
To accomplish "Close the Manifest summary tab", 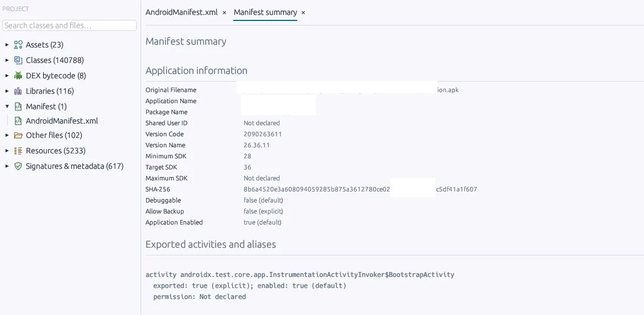I will (x=303, y=13).
